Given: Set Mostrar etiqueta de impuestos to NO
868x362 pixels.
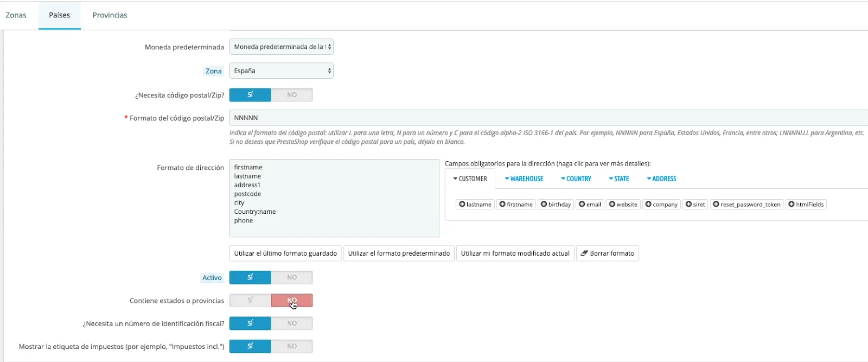Looking at the screenshot, I should click(x=292, y=346).
